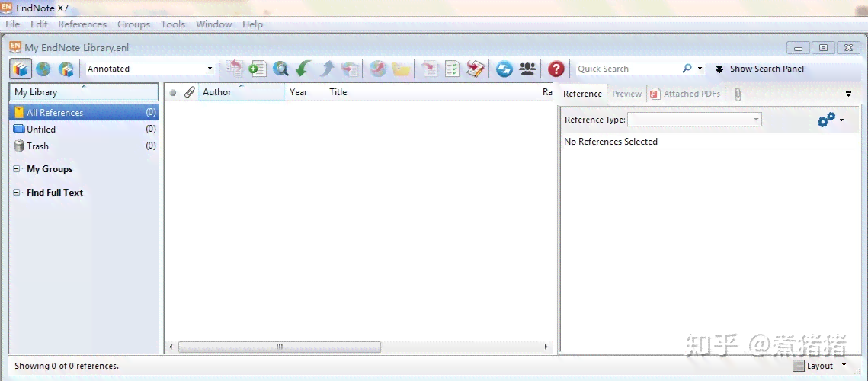The width and height of the screenshot is (868, 381).
Task: Click the Format Bibliography checklist icon
Action: click(452, 69)
